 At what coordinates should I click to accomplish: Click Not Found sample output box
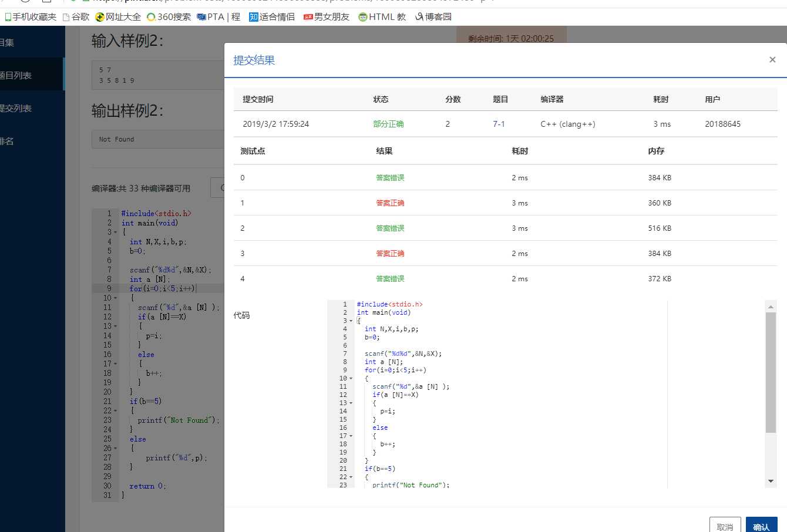[x=157, y=139]
